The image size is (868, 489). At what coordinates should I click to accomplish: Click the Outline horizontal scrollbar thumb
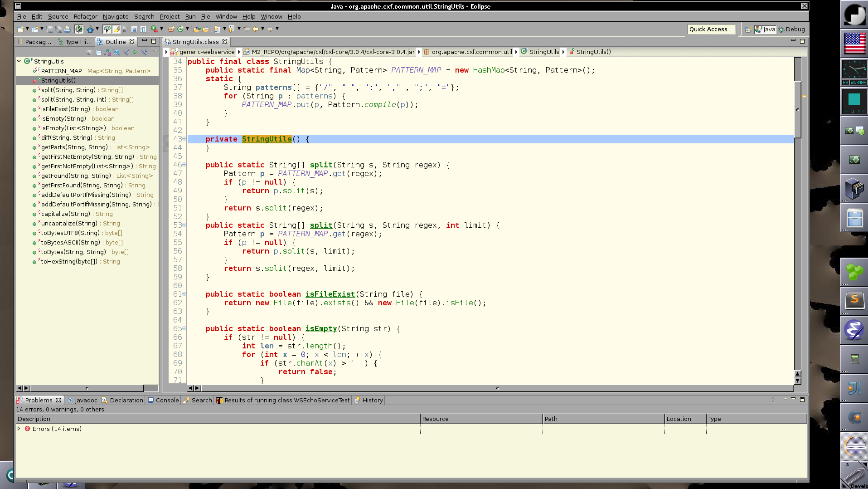(x=87, y=388)
